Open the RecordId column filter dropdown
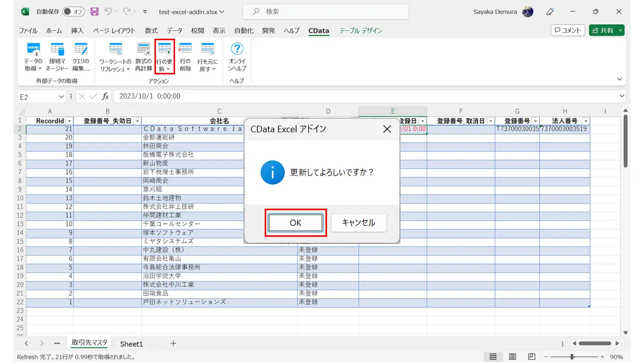Viewport: 644px width, 362px height. click(x=69, y=121)
